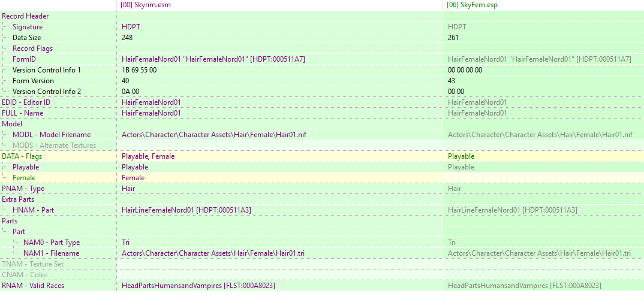Image resolution: width=644 pixels, height=306 pixels.
Task: Click SkyFem.esp DATA Flags value Playable
Action: click(461, 156)
